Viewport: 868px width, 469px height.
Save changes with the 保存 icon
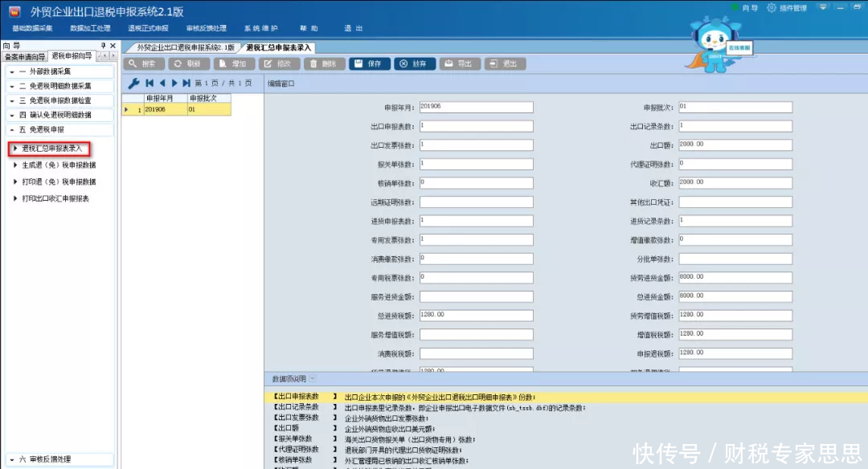pos(370,64)
